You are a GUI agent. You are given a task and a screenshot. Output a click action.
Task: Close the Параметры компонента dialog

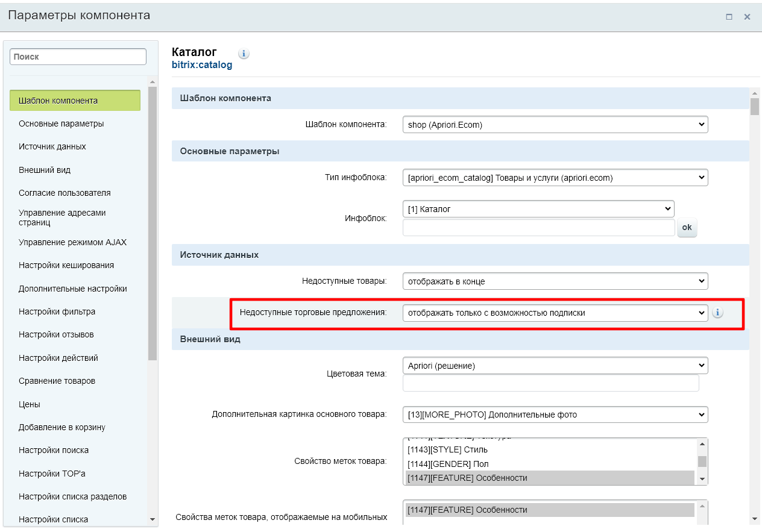747,17
